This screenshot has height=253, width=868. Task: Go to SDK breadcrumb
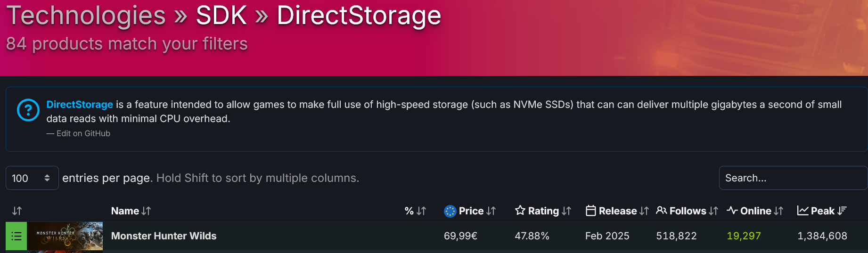221,15
